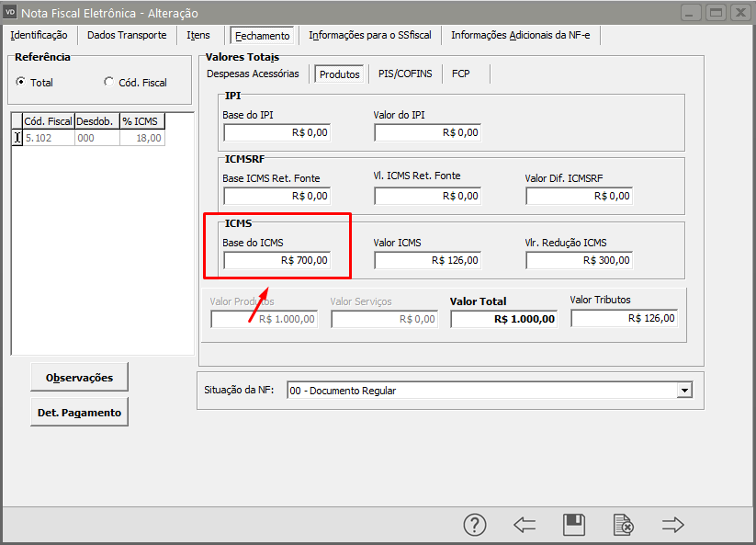756x545 pixels.
Task: Select the Total reference radio button
Action: (x=21, y=82)
